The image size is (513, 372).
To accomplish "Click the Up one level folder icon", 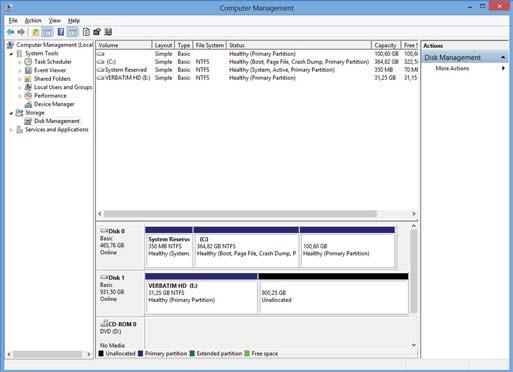I will point(35,32).
